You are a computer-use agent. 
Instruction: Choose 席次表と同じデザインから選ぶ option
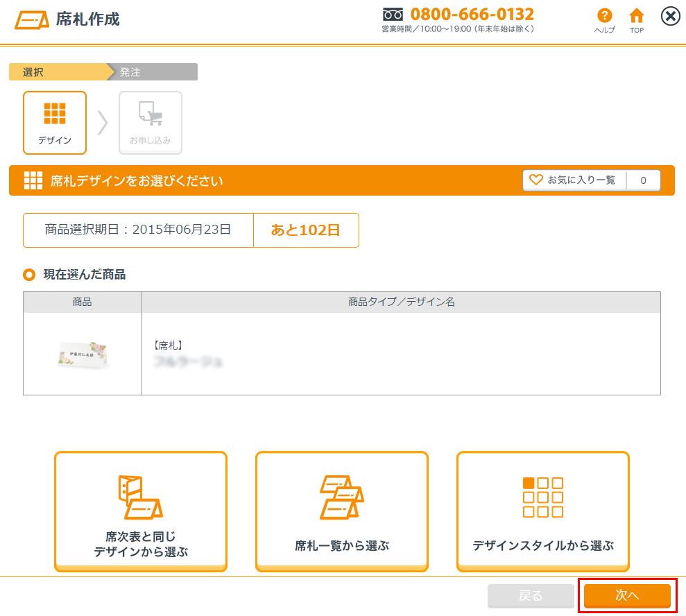(x=141, y=511)
